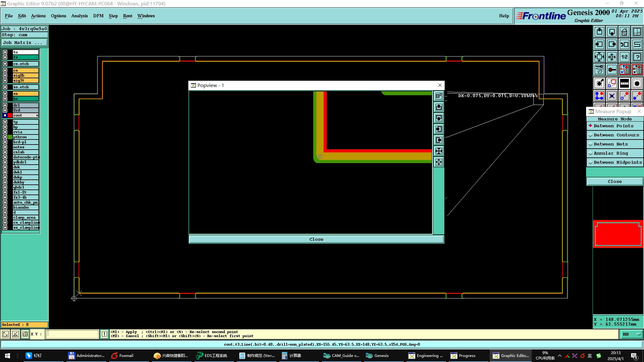Click the red swatch of rout layer
Viewport: 644px width, 362px height.
[10, 115]
